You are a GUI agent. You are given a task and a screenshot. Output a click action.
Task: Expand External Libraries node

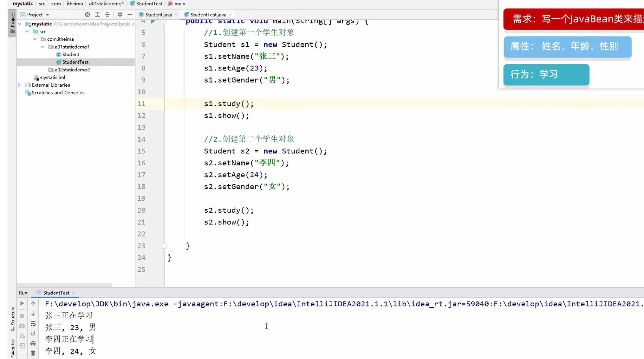(x=19, y=85)
